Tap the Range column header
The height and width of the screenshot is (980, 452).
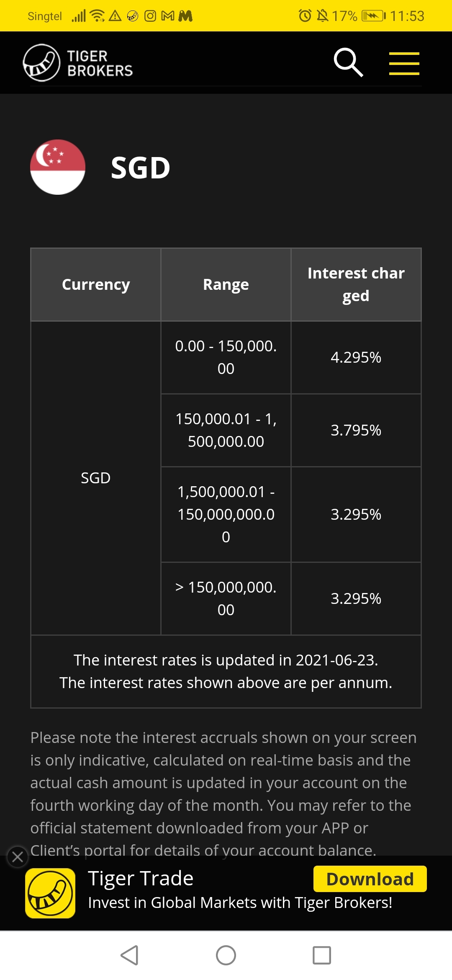(226, 284)
